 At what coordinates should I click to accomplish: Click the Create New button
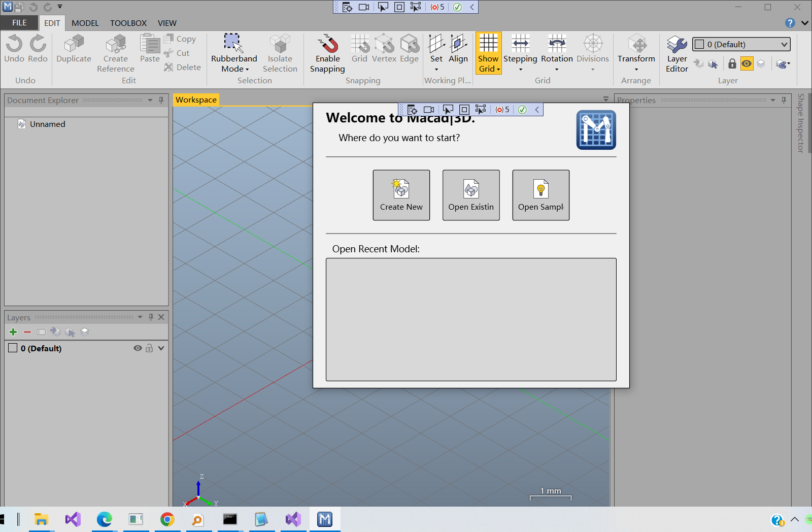401,195
